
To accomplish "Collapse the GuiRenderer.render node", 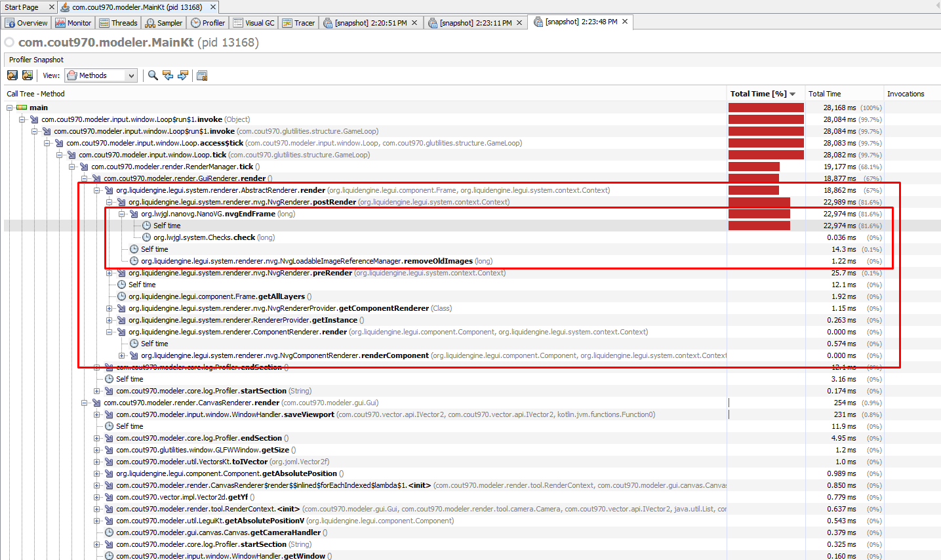I will pyautogui.click(x=85, y=178).
